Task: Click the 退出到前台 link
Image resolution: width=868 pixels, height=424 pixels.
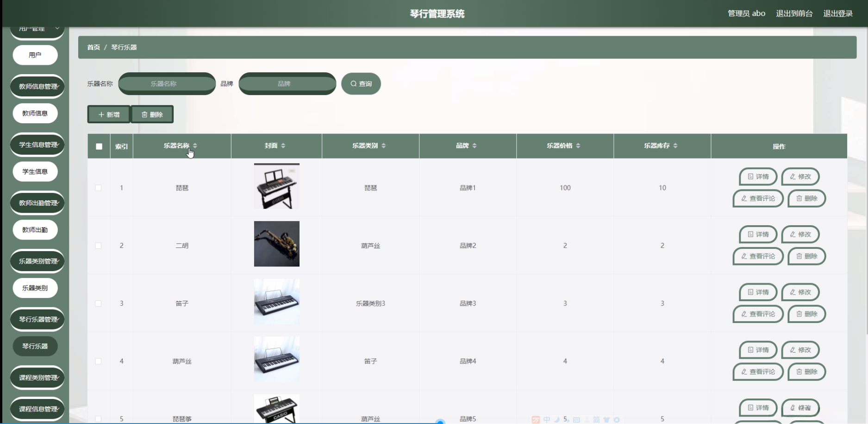Action: [794, 13]
